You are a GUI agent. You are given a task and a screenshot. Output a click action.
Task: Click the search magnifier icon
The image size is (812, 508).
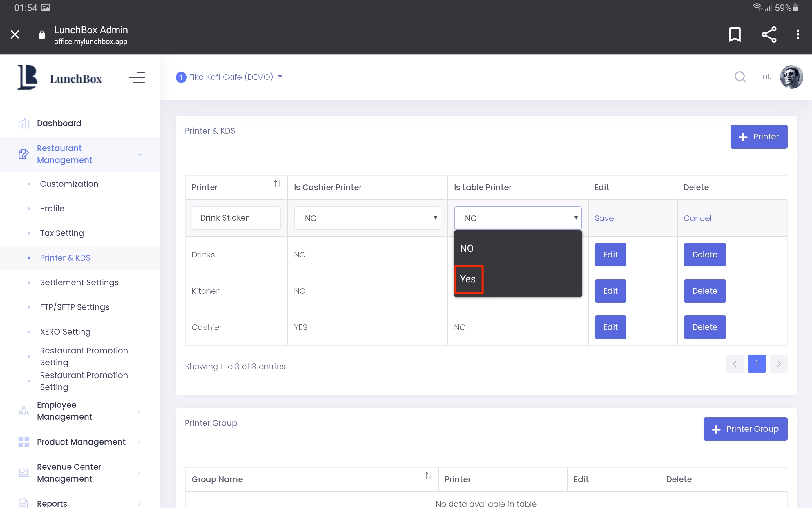(740, 77)
